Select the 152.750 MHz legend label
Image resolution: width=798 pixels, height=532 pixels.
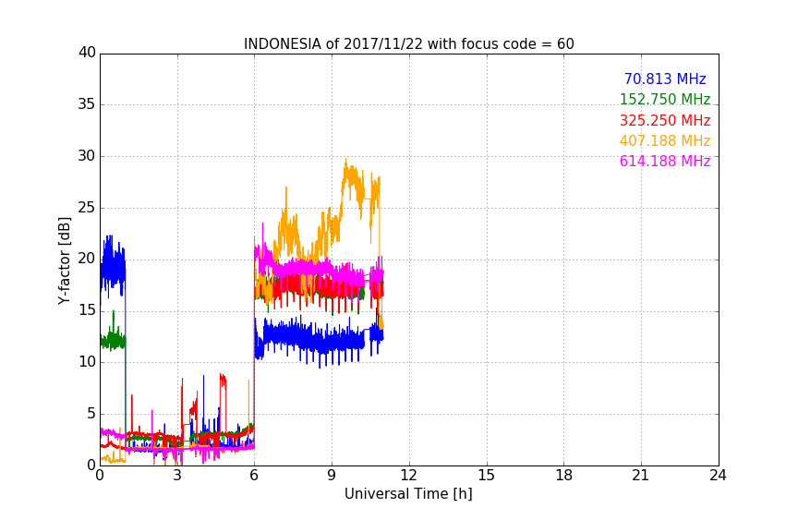click(x=665, y=99)
